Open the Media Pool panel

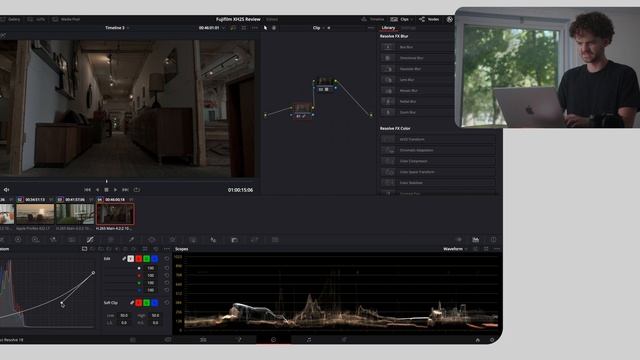coord(66,19)
